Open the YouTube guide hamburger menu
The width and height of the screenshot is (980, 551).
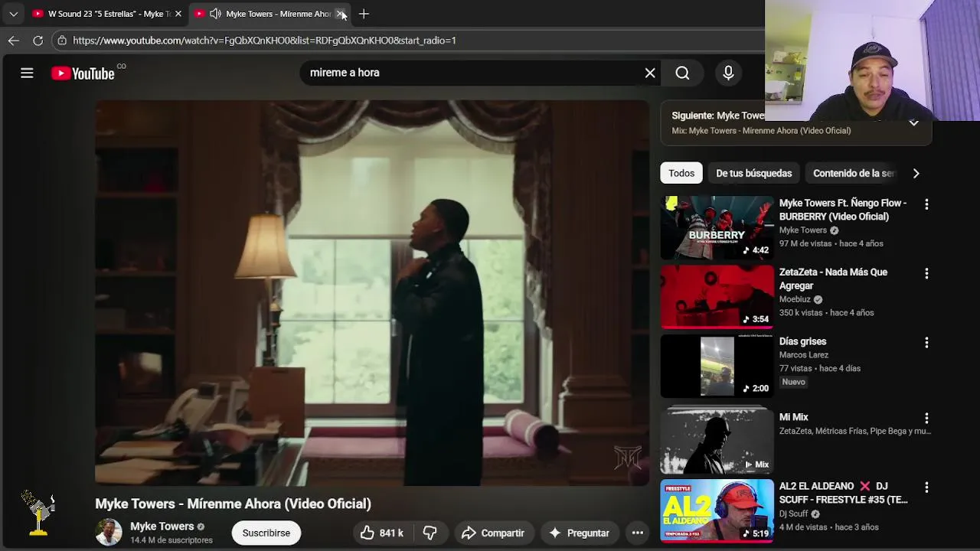(27, 73)
